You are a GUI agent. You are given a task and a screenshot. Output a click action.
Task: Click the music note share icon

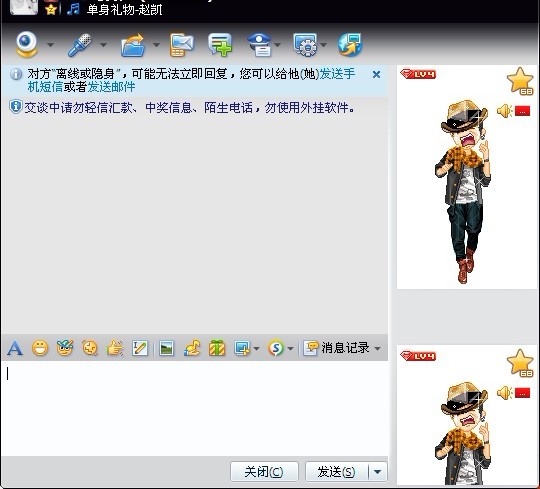click(192, 348)
